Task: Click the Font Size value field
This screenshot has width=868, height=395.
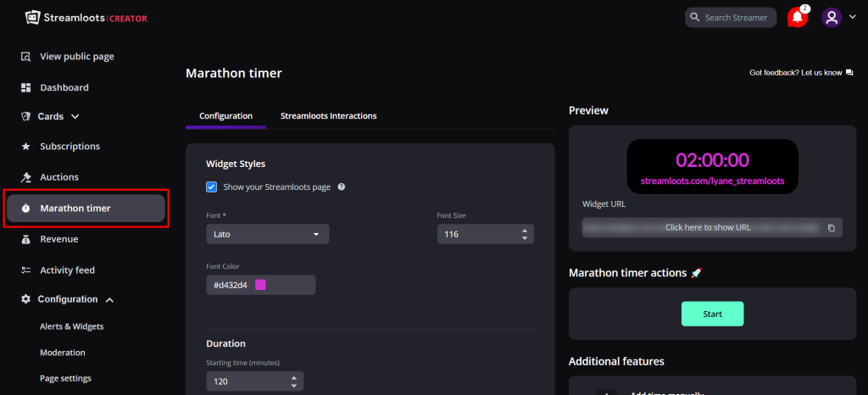Action: 486,234
